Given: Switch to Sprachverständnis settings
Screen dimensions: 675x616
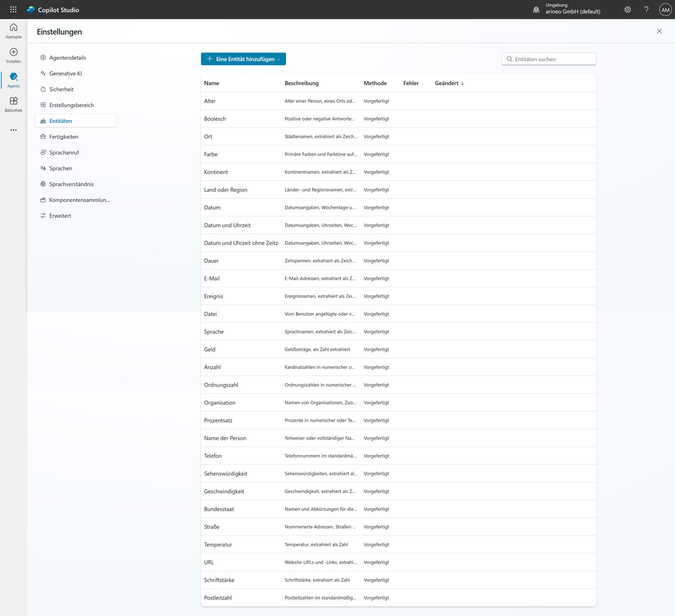Looking at the screenshot, I should pos(71,184).
